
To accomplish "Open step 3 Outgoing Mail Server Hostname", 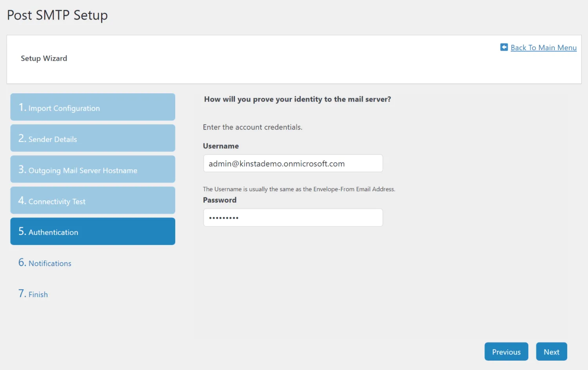I will [93, 169].
